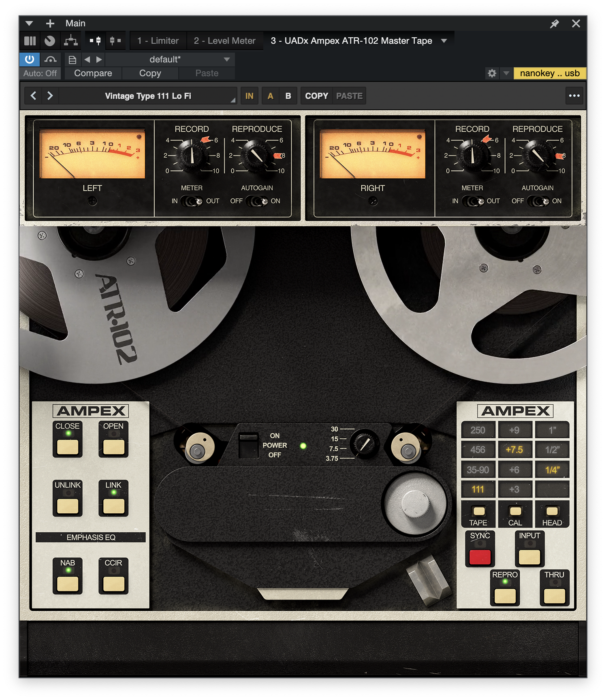Viewport: 606px width, 700px height.
Task: Select tape type 456
Action: point(478,450)
